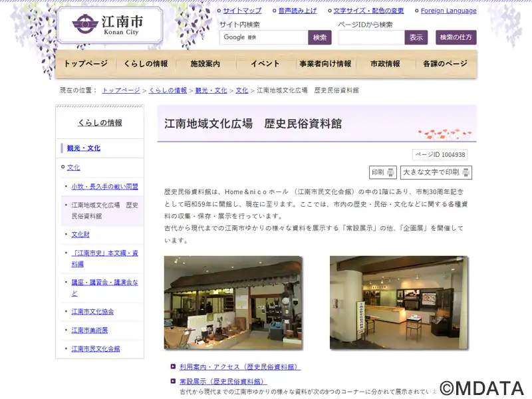The height and width of the screenshot is (399, 532).
Task: Click the 表示 button
Action: 416,37
